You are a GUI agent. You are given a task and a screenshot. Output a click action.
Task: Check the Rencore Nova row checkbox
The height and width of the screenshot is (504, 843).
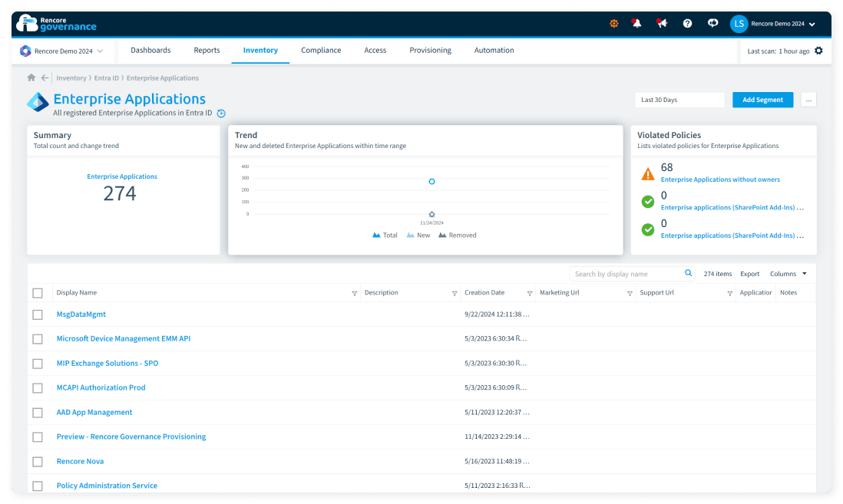pyautogui.click(x=38, y=462)
